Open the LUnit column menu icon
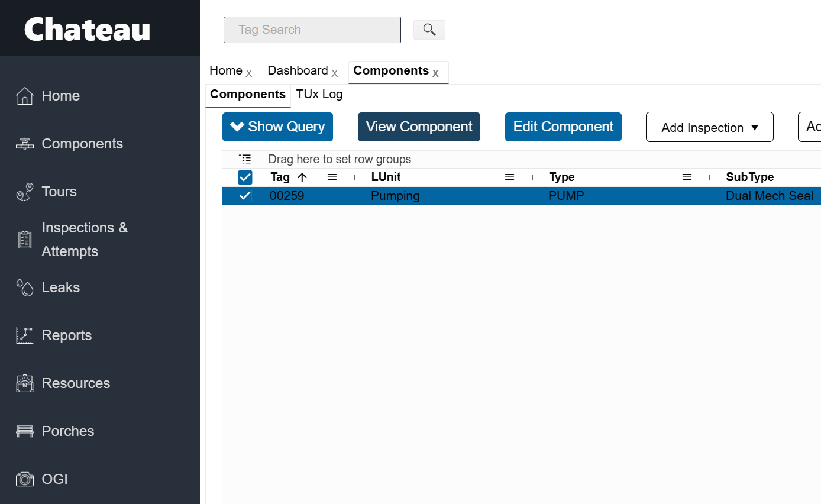The height and width of the screenshot is (504, 821). click(509, 177)
